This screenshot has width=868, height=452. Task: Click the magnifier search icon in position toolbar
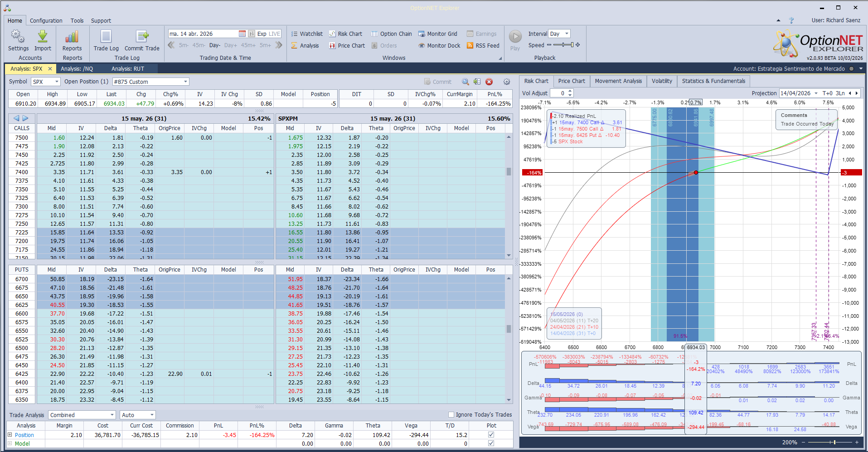click(466, 82)
